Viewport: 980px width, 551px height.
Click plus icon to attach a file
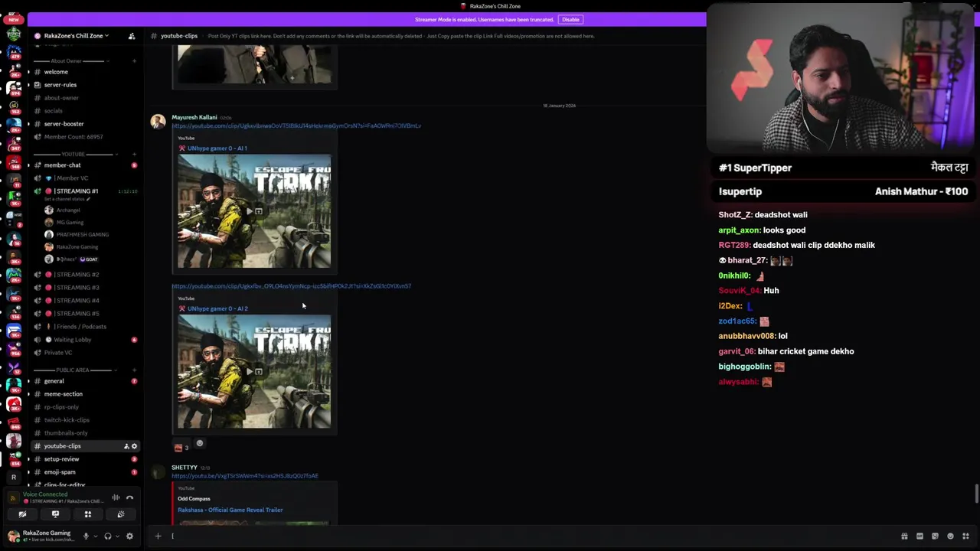tap(158, 536)
